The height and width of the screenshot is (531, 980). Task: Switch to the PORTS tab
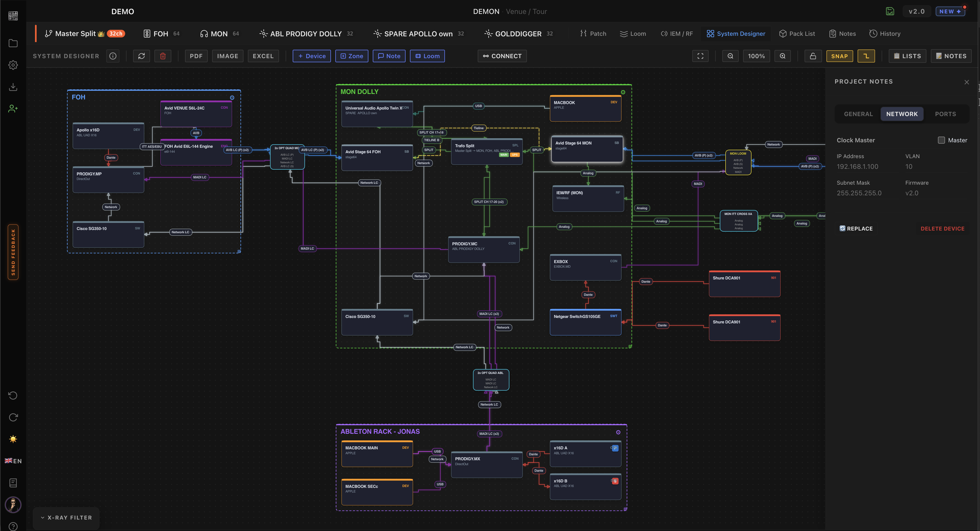[x=945, y=114]
